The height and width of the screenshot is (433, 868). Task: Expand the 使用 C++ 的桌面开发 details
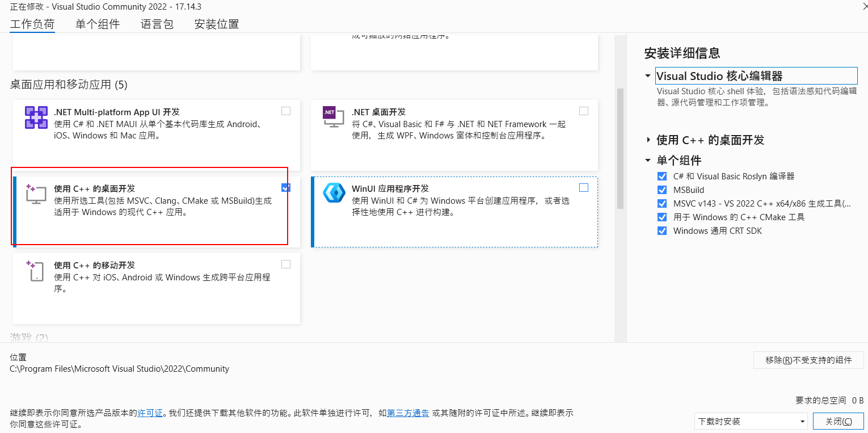[x=647, y=140]
